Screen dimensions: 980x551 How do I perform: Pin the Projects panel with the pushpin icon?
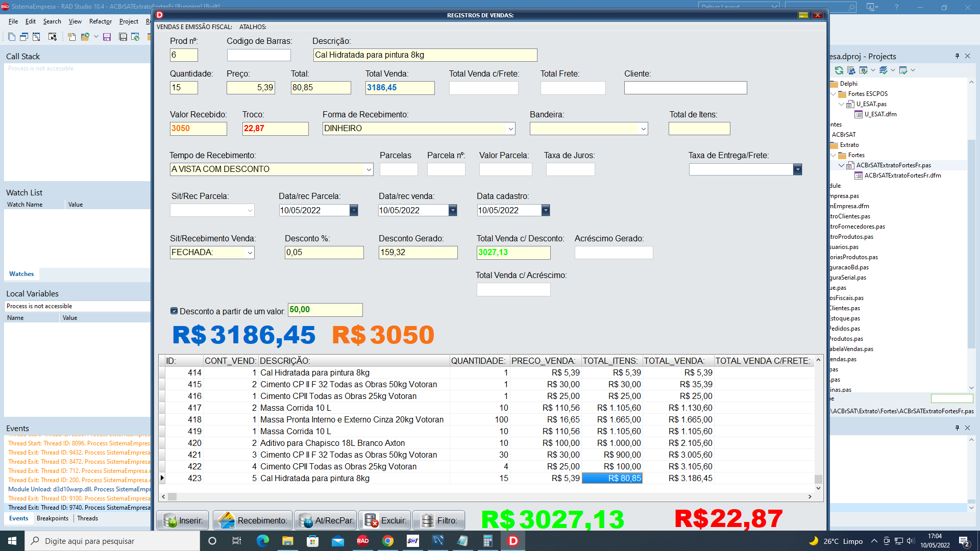pyautogui.click(x=957, y=56)
